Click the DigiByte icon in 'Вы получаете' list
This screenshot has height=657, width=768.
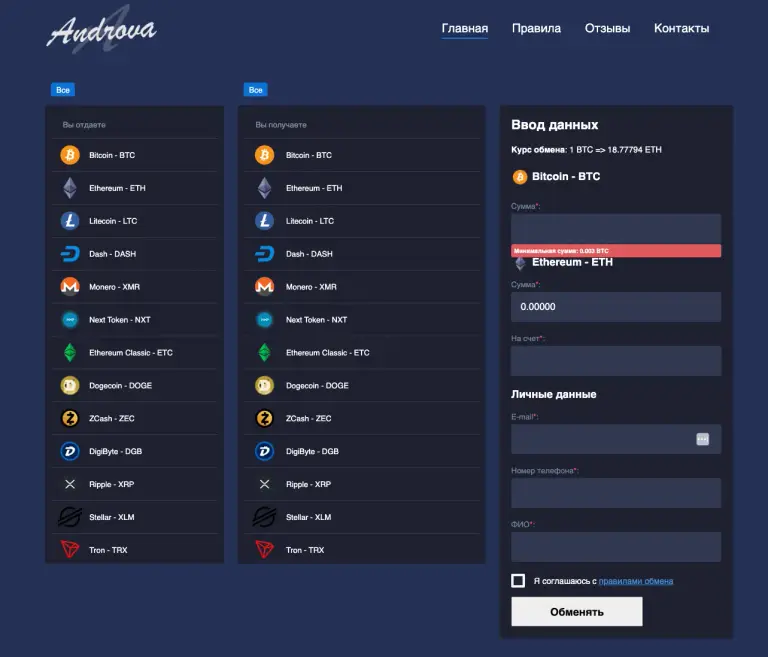[x=264, y=451]
